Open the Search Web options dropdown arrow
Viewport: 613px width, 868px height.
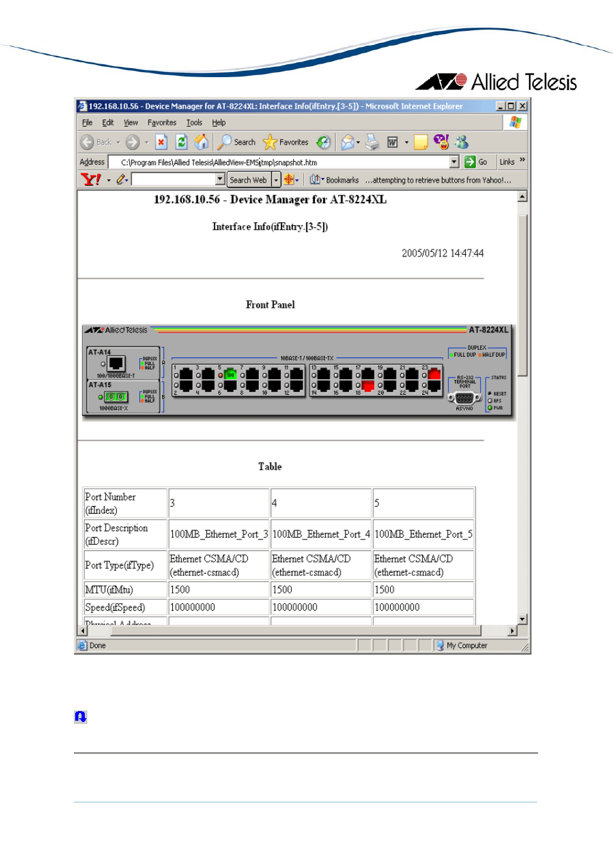276,179
